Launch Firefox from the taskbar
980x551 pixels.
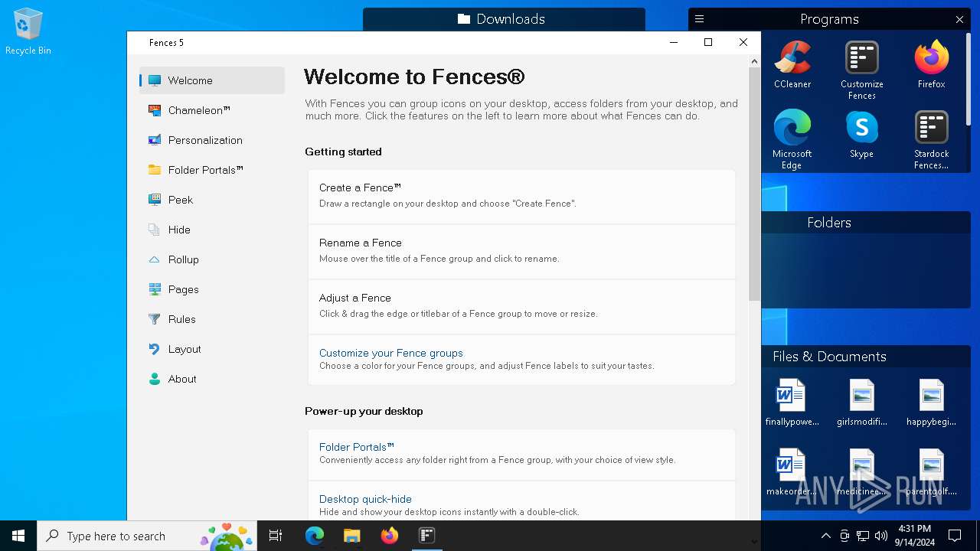(x=390, y=536)
